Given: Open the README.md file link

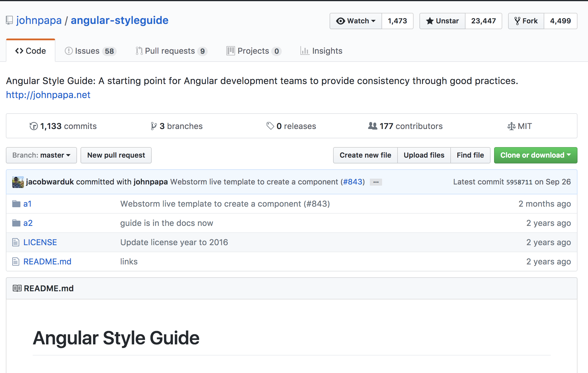Looking at the screenshot, I should tap(47, 262).
